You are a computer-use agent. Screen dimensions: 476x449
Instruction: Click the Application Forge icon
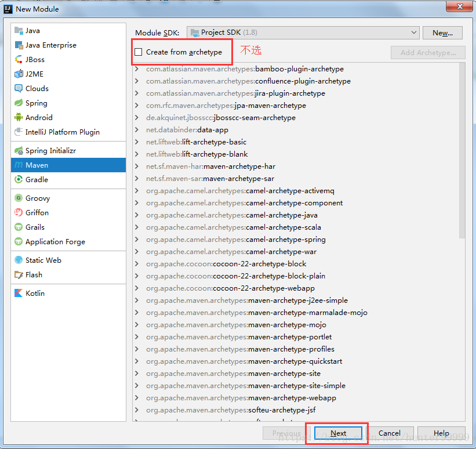point(19,242)
